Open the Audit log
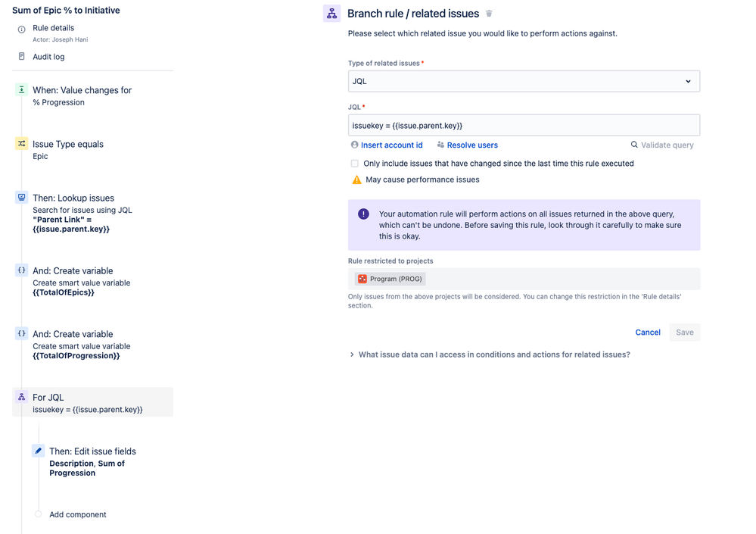Image resolution: width=756 pixels, height=534 pixels. tap(48, 57)
